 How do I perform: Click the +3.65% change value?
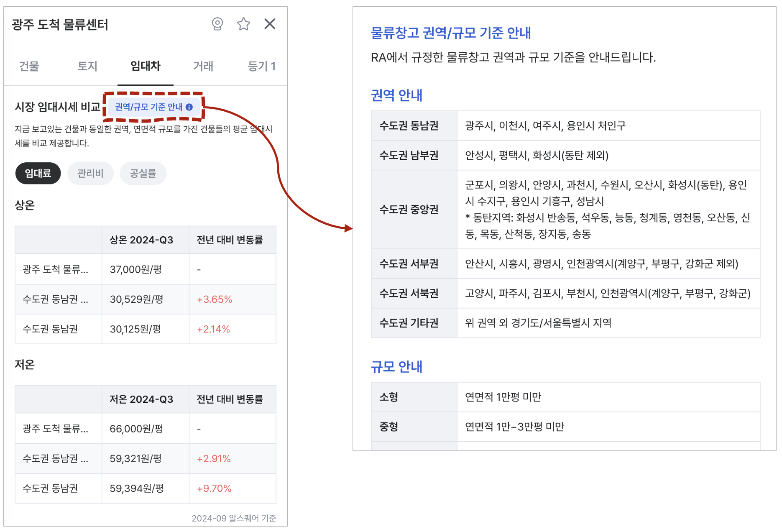click(x=215, y=299)
